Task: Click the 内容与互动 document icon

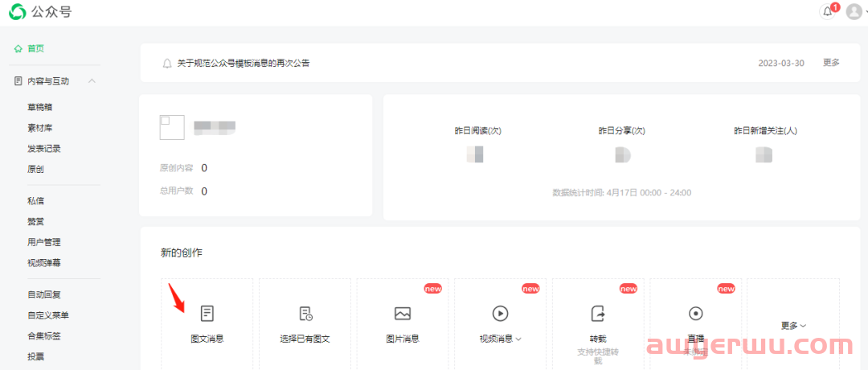Action: 18,81
